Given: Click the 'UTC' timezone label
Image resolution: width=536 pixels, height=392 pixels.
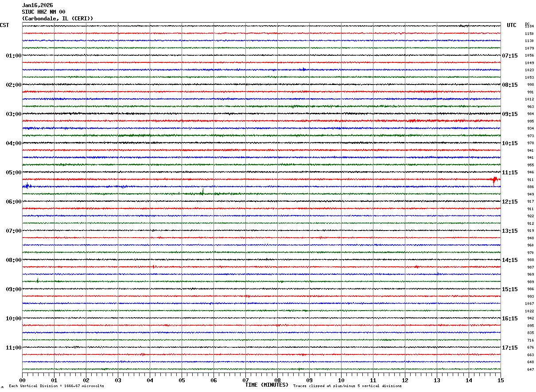Looking at the screenshot, I should (x=512, y=25).
